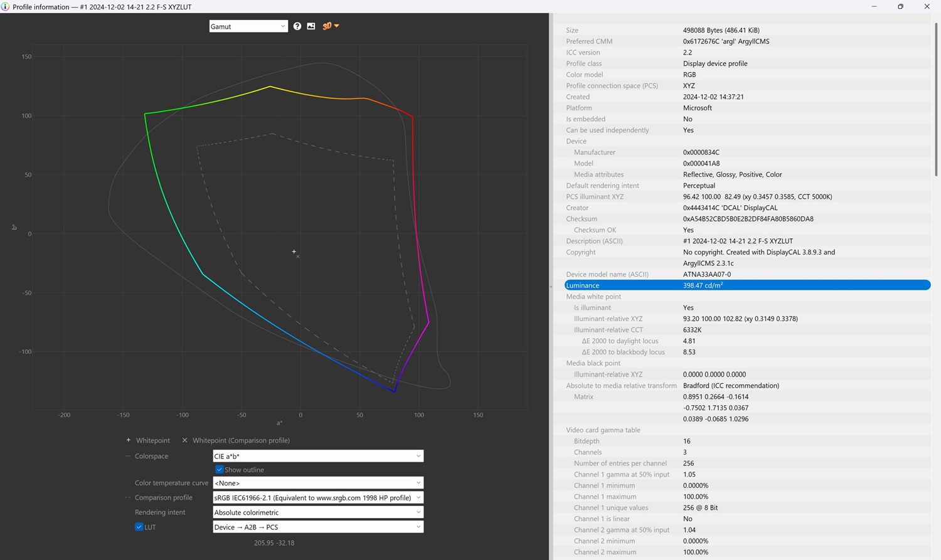Viewport: 941px width, 560px height.
Task: Open the Gamut plot type dropdown
Action: pyautogui.click(x=248, y=26)
